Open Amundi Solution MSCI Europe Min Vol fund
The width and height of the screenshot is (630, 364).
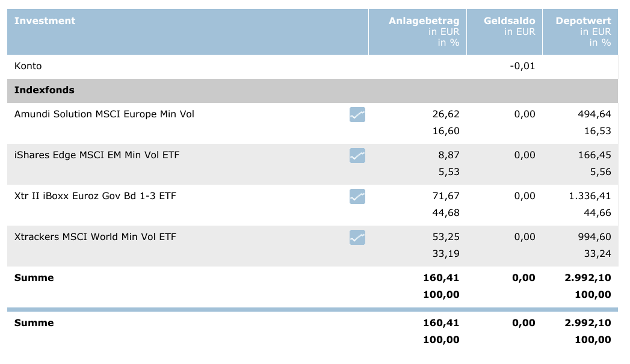click(x=104, y=114)
